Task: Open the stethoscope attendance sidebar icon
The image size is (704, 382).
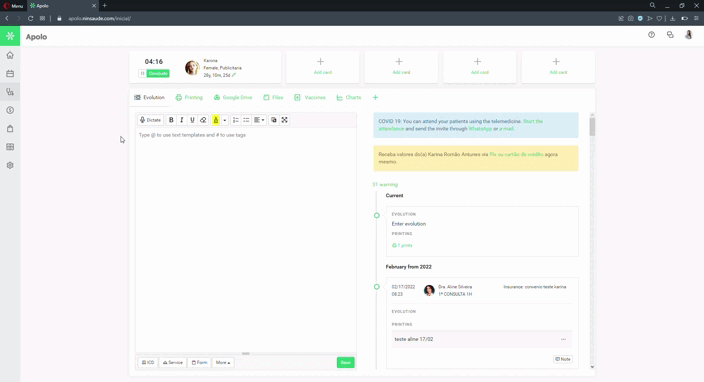Action: click(x=10, y=92)
